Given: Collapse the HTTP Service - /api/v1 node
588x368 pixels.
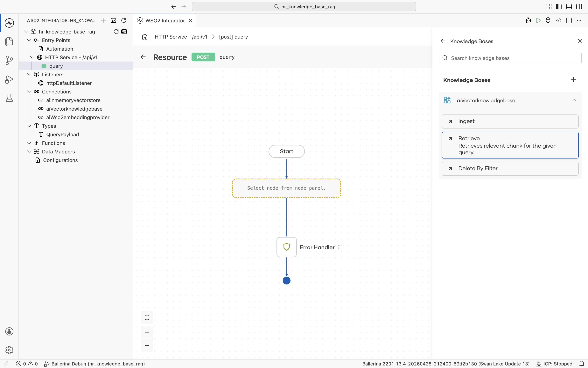Looking at the screenshot, I should point(32,57).
